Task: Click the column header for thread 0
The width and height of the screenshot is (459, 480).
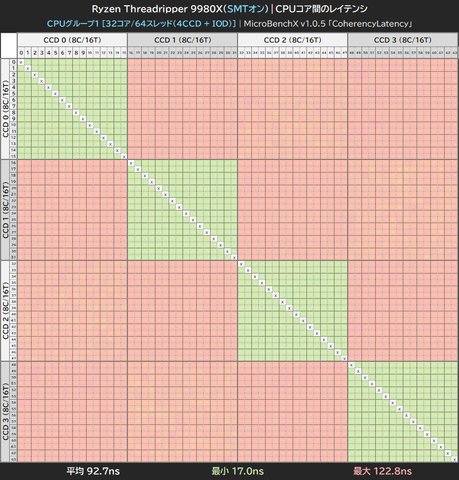Action: (x=21, y=53)
